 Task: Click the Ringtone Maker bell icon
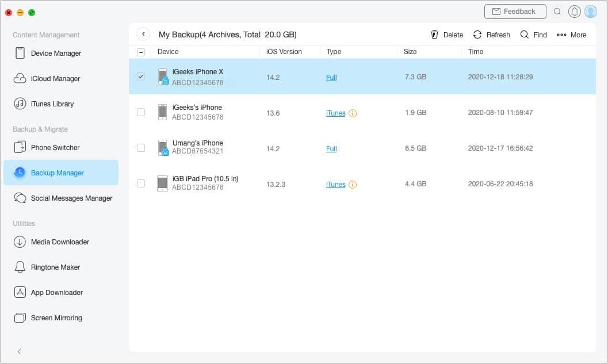coord(20,267)
